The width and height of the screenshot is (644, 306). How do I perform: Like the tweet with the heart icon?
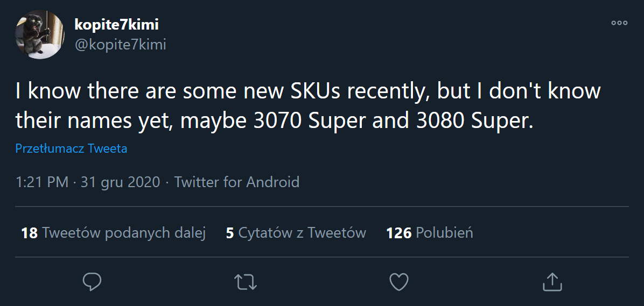[x=399, y=281]
